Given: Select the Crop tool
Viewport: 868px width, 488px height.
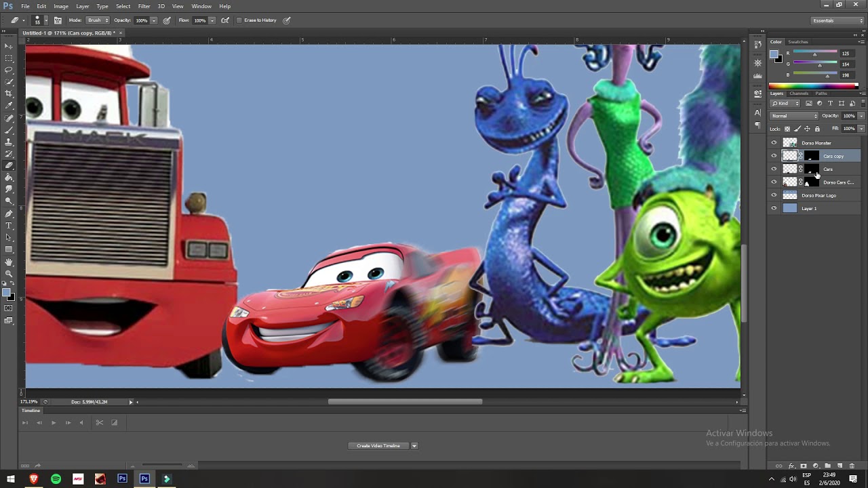Looking at the screenshot, I should pyautogui.click(x=9, y=94).
